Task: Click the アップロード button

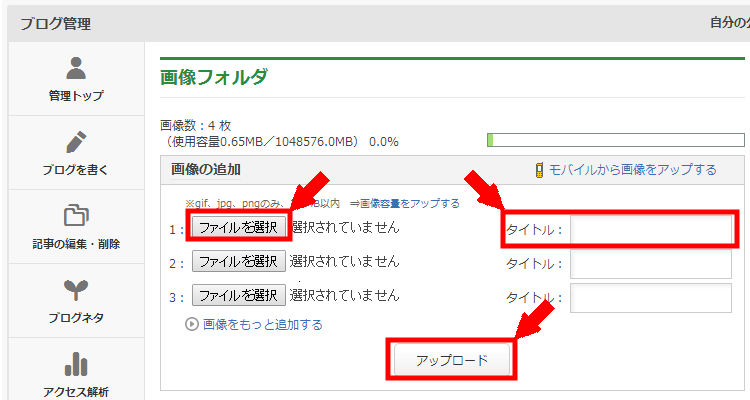Action: 452,360
